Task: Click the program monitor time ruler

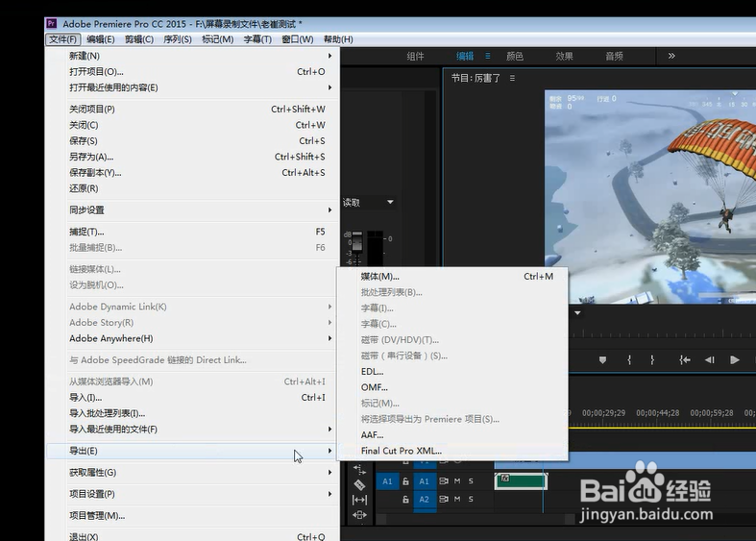Action: [x=662, y=332]
